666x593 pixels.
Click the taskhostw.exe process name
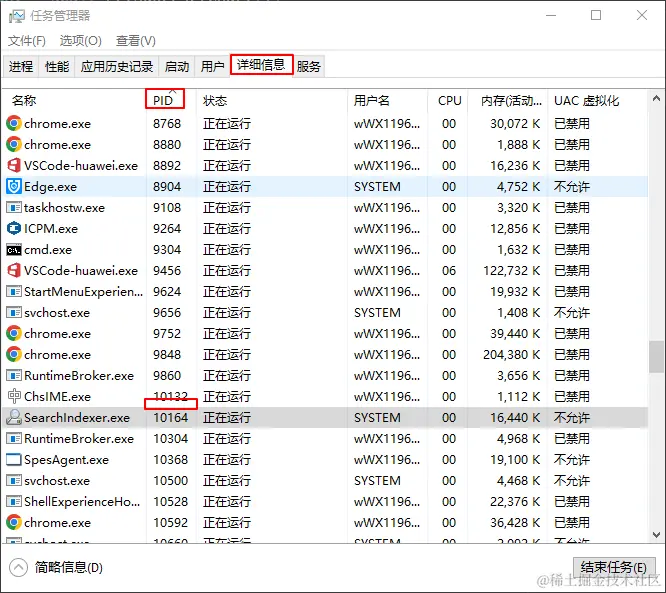pyautogui.click(x=64, y=208)
